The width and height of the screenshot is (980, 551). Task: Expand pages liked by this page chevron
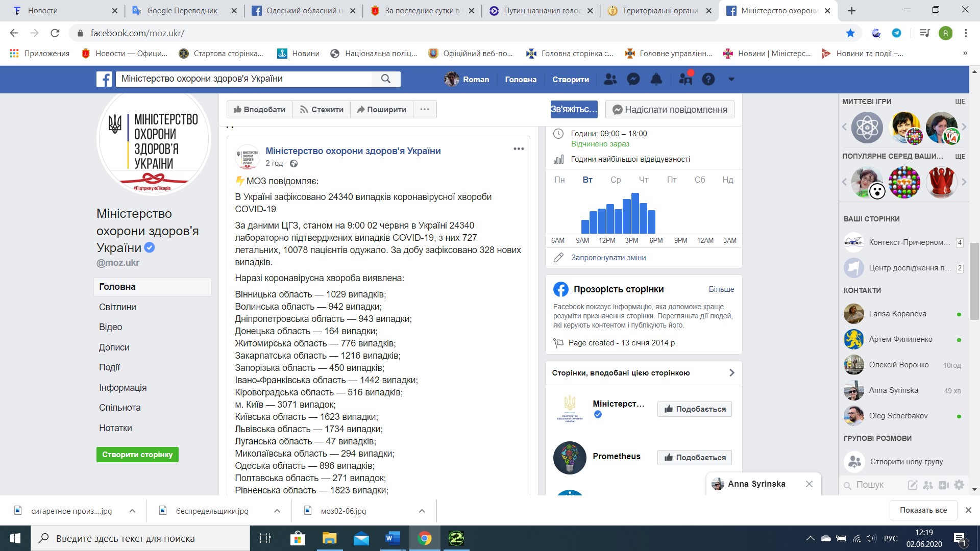click(x=731, y=373)
